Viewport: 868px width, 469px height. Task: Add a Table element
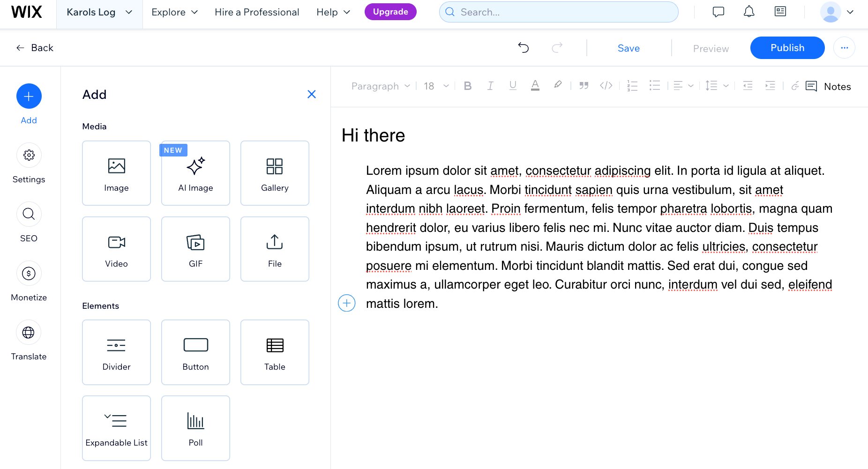(x=274, y=352)
